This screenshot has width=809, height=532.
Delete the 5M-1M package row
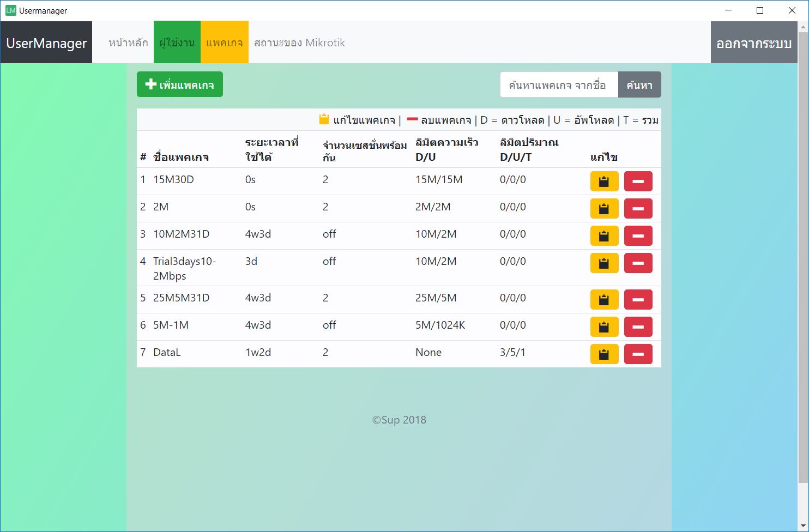coord(638,327)
